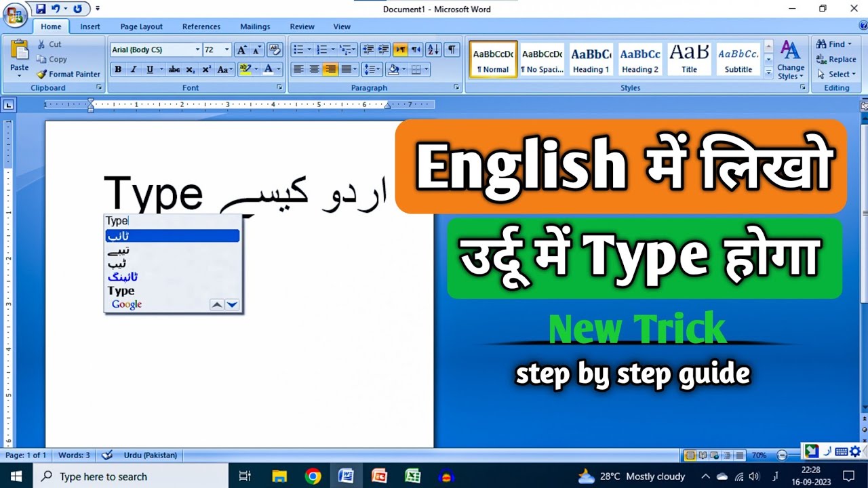Sort the selected text
This screenshot has width=868, height=488.
434,49
